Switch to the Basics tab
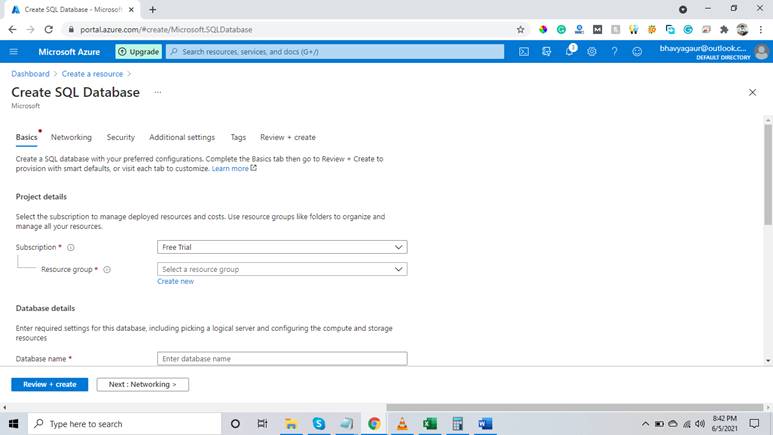773x435 pixels. [x=27, y=138]
